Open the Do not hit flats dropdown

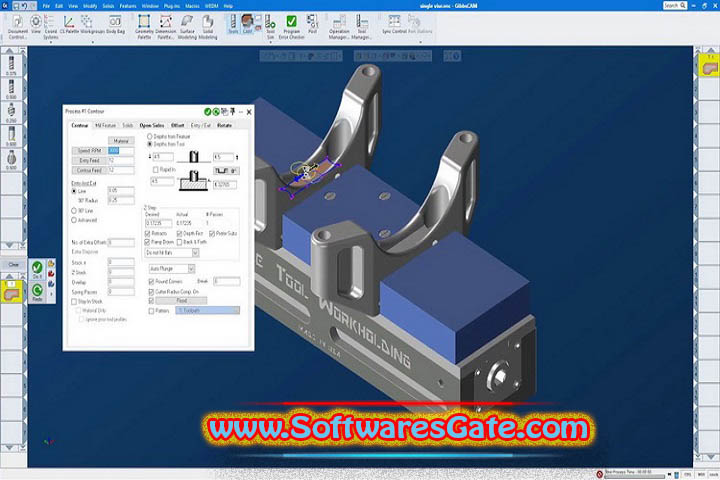click(x=172, y=253)
